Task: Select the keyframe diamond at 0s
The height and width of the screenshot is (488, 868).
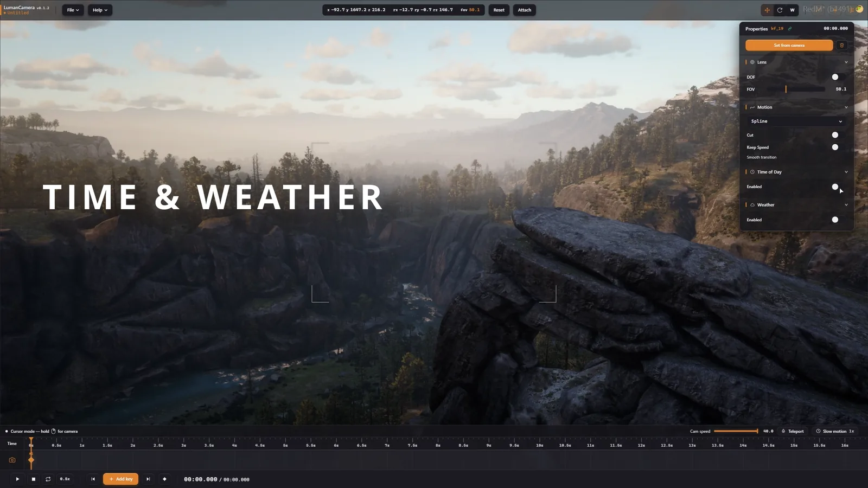Action: [x=31, y=460]
